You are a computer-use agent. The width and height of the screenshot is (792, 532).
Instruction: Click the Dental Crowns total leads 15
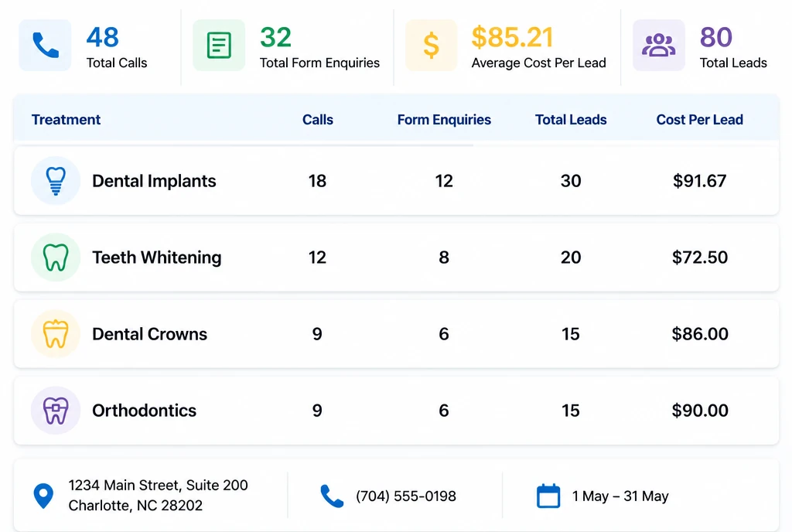[x=571, y=334]
